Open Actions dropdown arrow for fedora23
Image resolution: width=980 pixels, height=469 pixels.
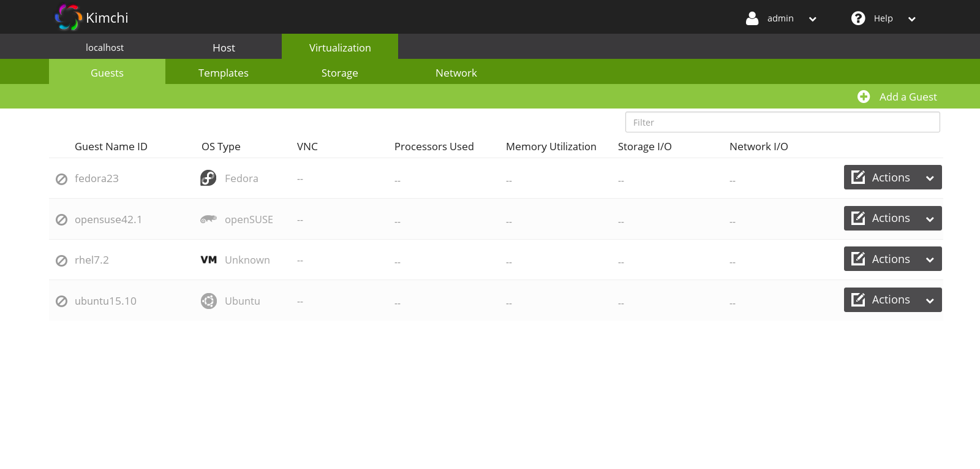point(930,178)
